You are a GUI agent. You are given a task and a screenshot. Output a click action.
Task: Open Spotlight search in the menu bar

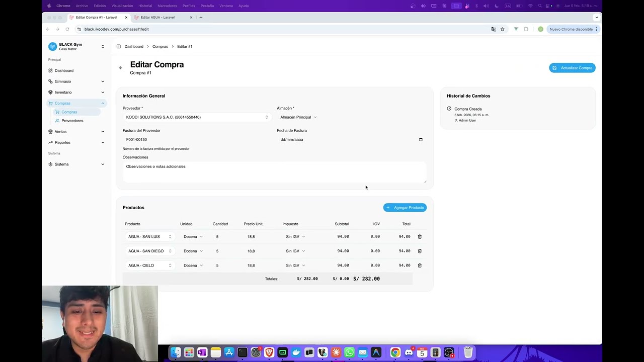point(540,6)
